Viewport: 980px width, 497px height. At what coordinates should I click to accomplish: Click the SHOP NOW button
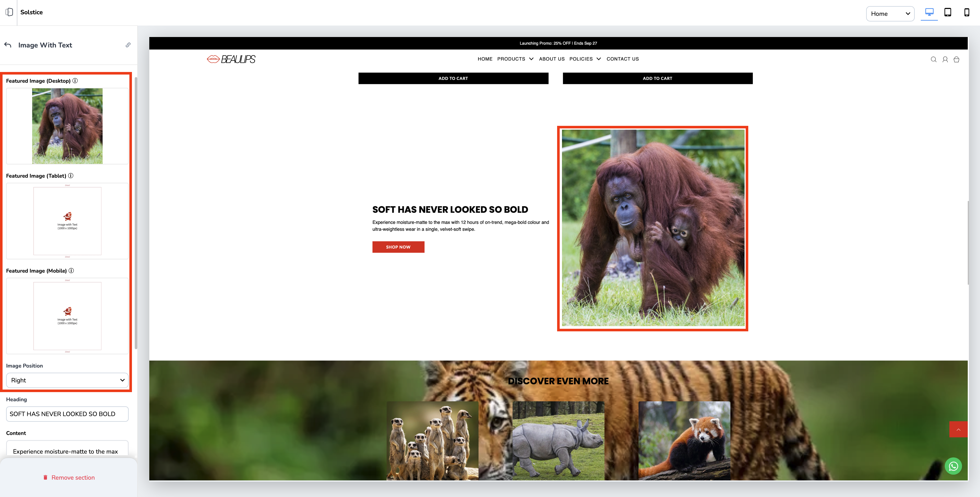(398, 247)
